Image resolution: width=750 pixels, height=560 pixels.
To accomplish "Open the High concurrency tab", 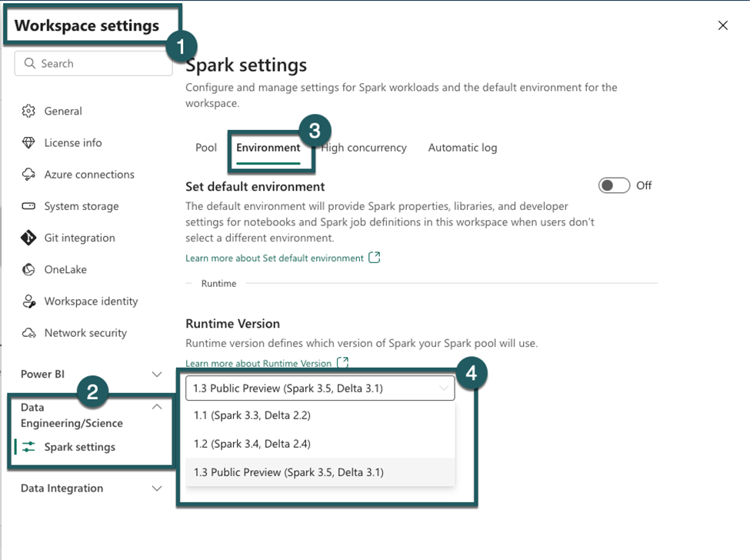I will pos(364,147).
